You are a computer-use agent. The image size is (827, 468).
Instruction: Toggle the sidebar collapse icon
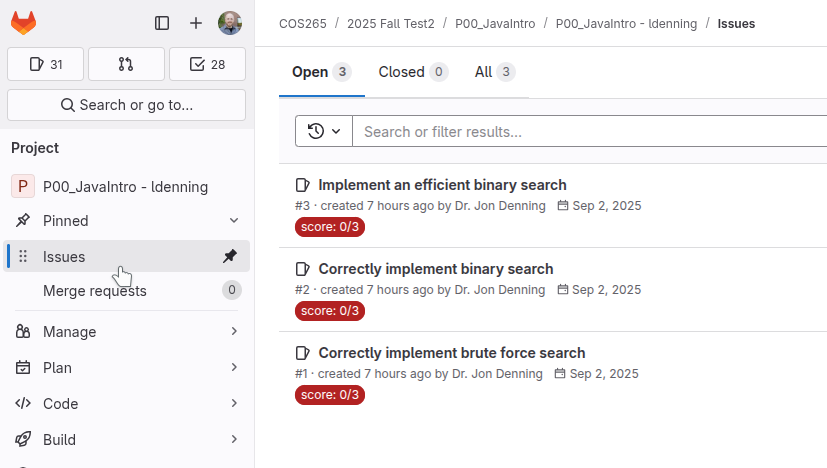point(162,23)
